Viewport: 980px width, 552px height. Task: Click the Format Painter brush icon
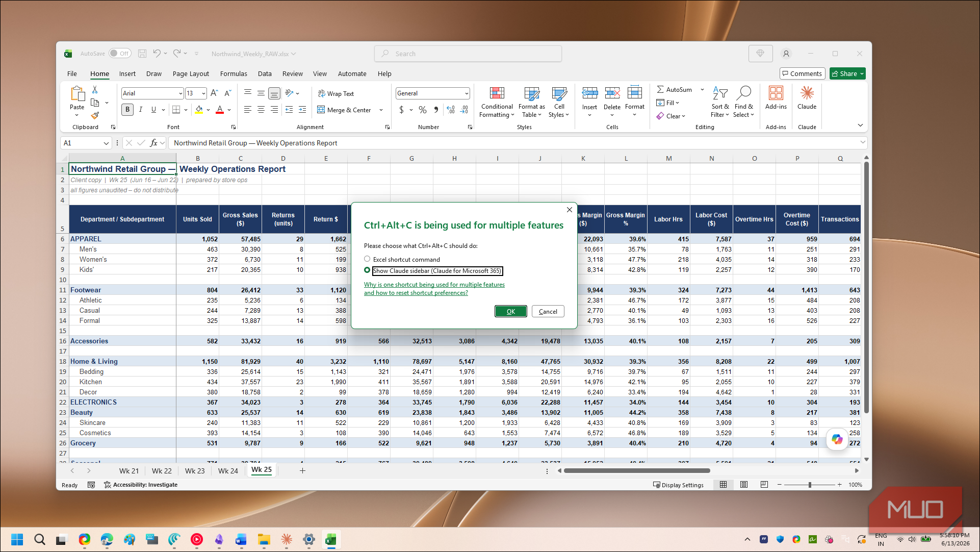[95, 116]
